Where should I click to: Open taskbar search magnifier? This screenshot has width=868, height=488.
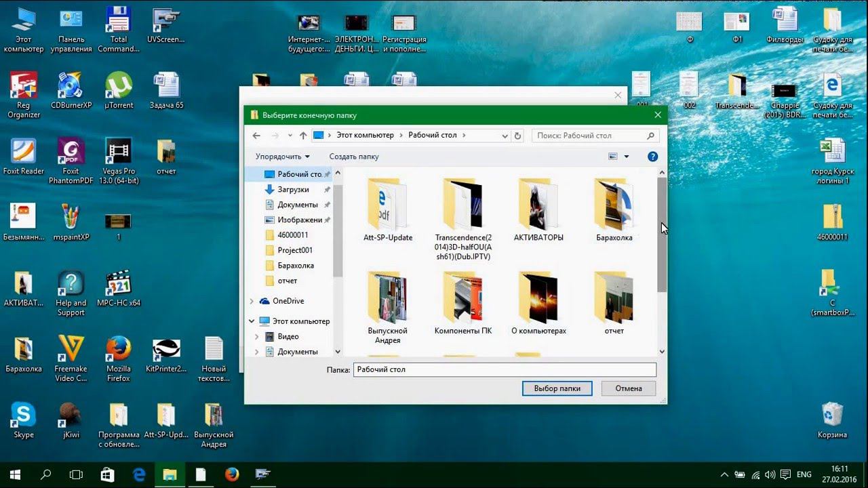(46, 474)
